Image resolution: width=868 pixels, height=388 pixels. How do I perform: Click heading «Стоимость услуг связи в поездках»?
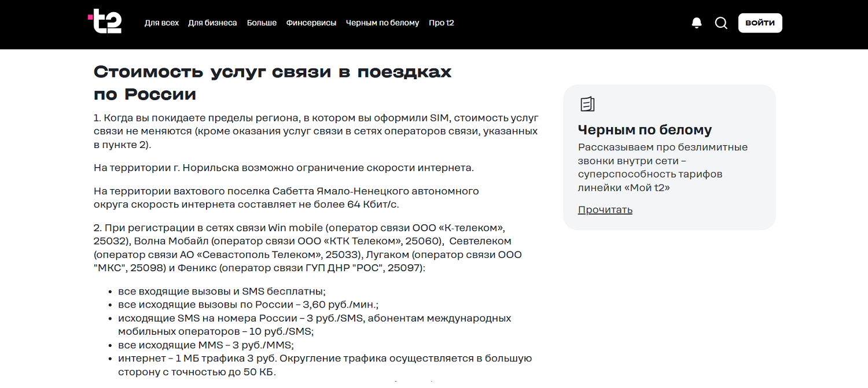pyautogui.click(x=273, y=83)
